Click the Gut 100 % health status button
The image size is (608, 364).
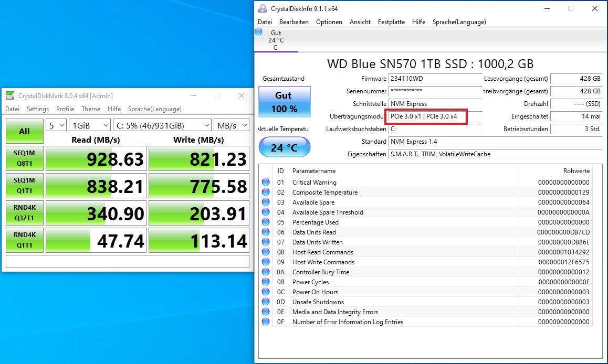click(x=284, y=102)
